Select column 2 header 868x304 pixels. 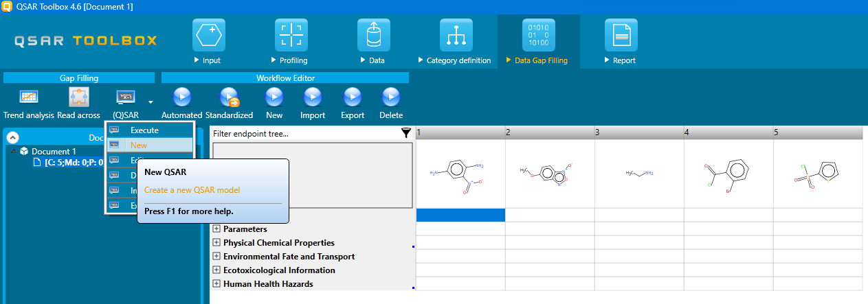[550, 132]
